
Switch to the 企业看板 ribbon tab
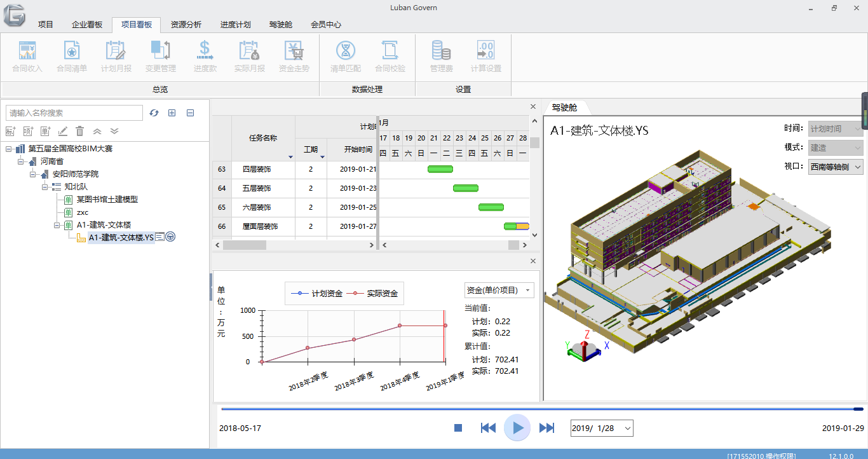[x=87, y=25]
